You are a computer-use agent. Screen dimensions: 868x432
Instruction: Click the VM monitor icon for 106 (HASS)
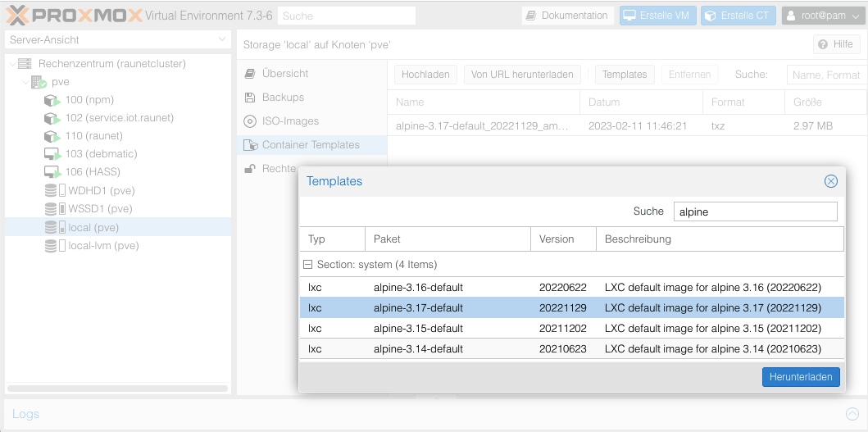point(52,172)
